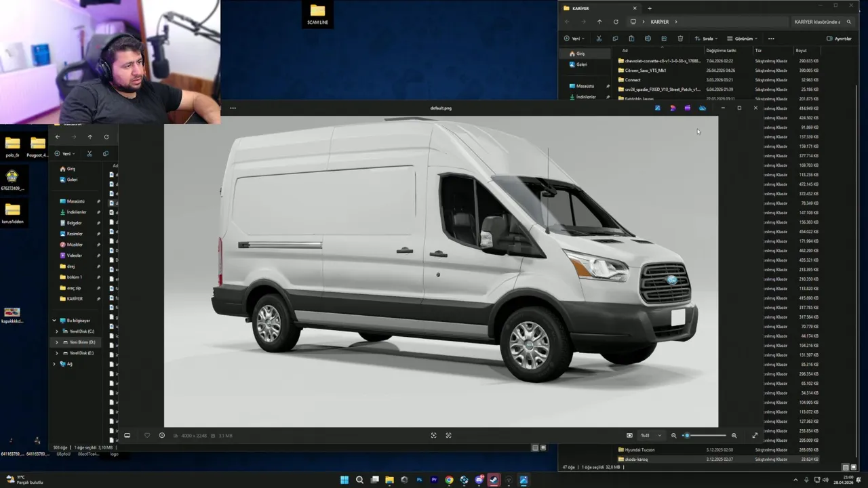Click fullscreen arrows in photo viewer
The width and height of the screenshot is (868, 488).
coord(755,436)
